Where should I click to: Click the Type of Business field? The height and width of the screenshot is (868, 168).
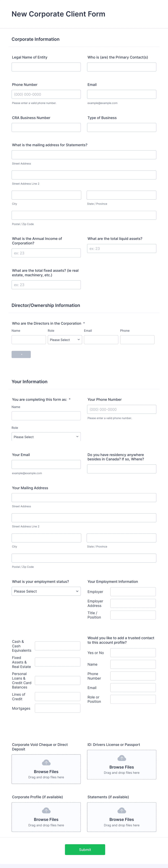pyautogui.click(x=122, y=127)
